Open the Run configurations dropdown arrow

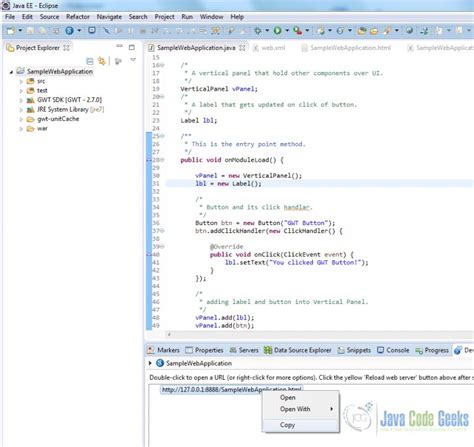[287, 31]
